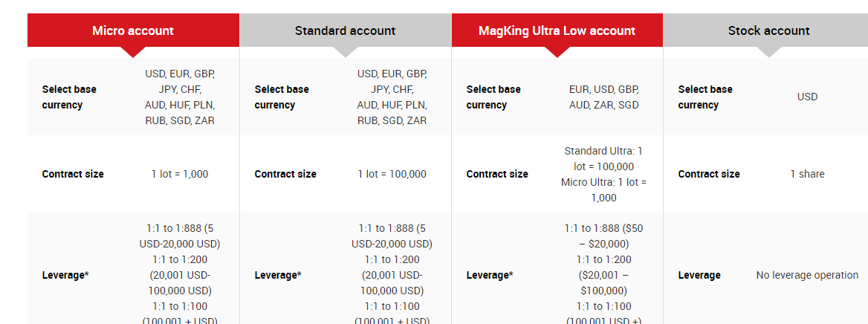Click Standard account contract size 1 lot = 100,000
This screenshot has width=868, height=324.
(x=392, y=174)
